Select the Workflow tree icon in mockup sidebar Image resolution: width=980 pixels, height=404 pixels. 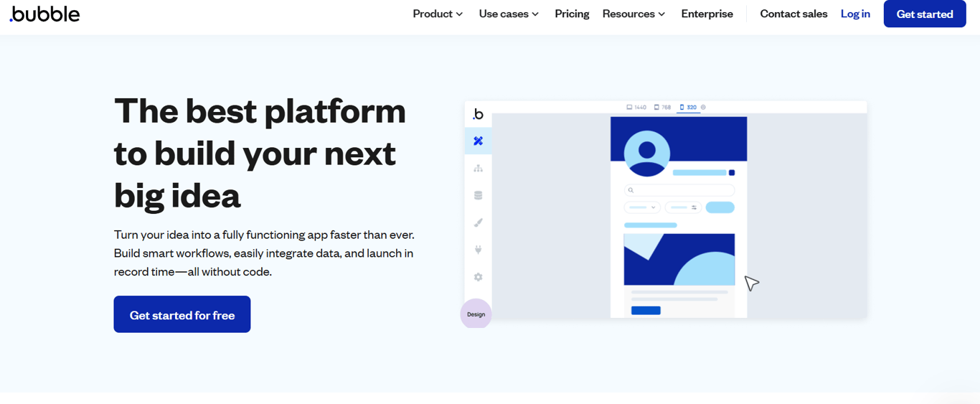[x=478, y=169]
